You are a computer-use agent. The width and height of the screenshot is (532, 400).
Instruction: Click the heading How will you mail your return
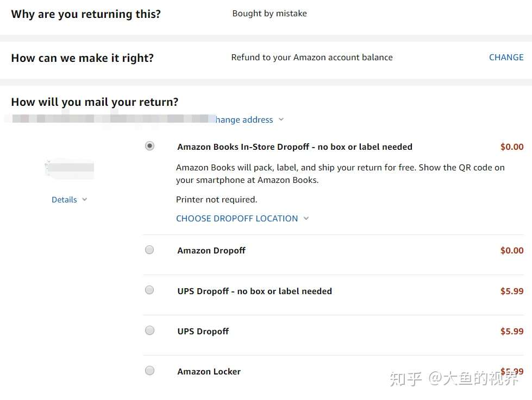click(x=94, y=101)
